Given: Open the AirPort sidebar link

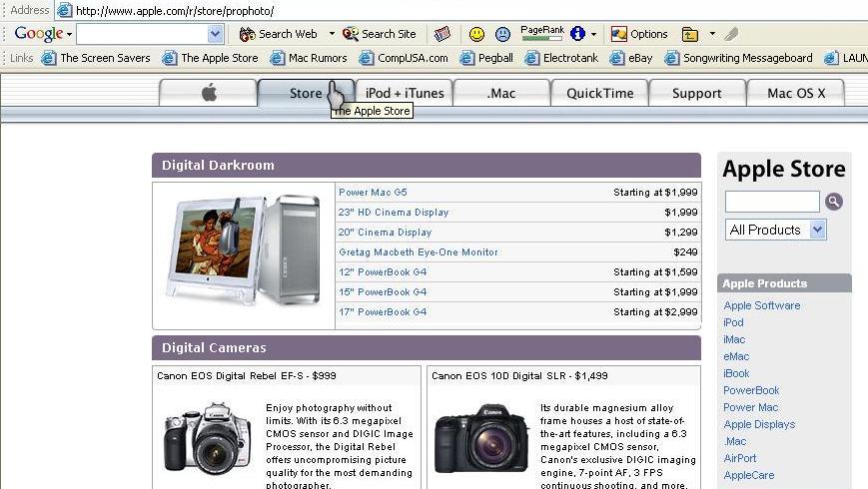Looking at the screenshot, I should 739,459.
